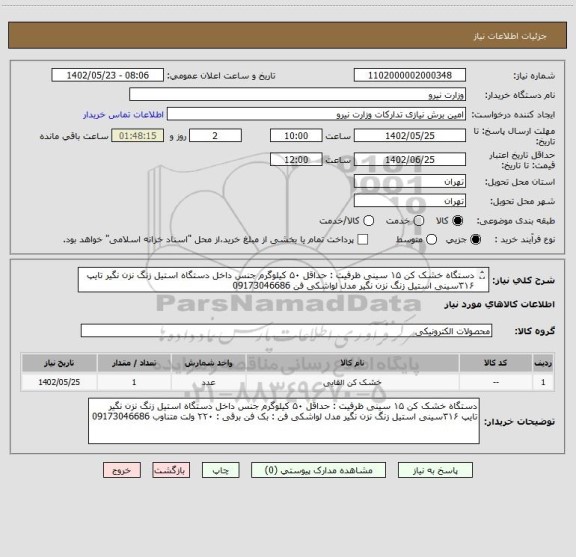Screen dimensions: 576x557
Task: Click the شماره نیاز field 1102000002000348
Action: [x=410, y=75]
